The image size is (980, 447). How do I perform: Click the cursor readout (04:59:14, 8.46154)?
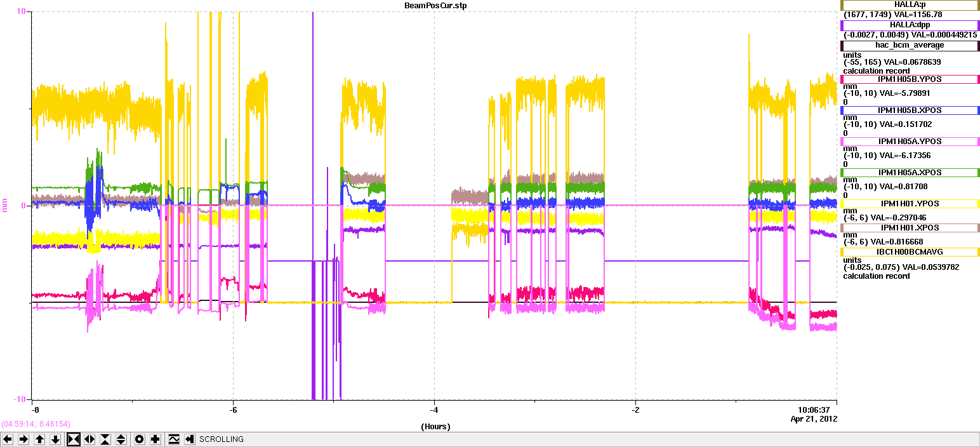pos(36,424)
